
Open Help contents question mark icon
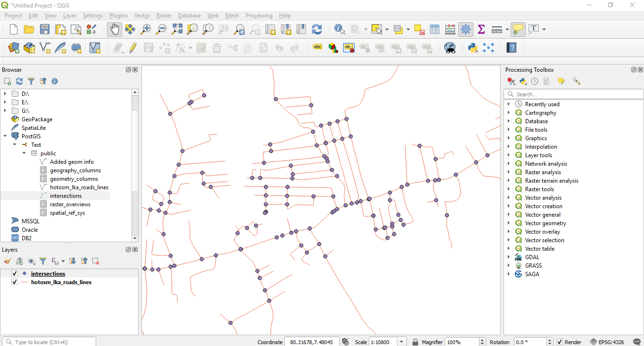(512, 48)
